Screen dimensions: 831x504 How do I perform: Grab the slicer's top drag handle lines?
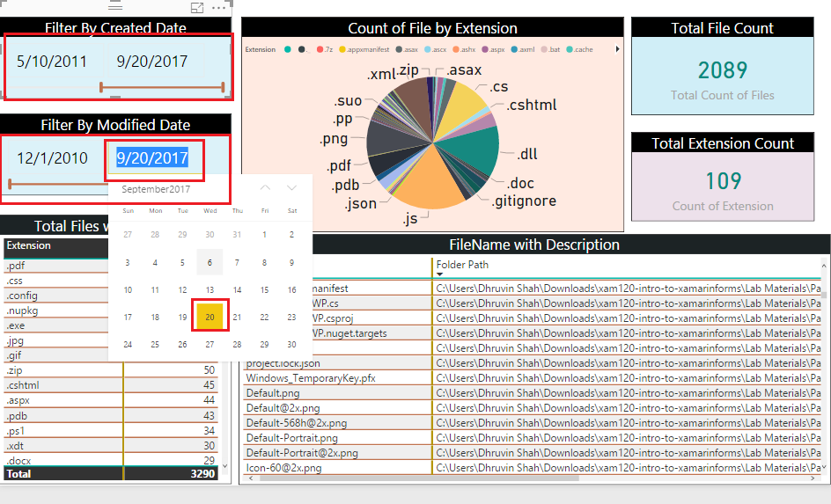point(115,6)
